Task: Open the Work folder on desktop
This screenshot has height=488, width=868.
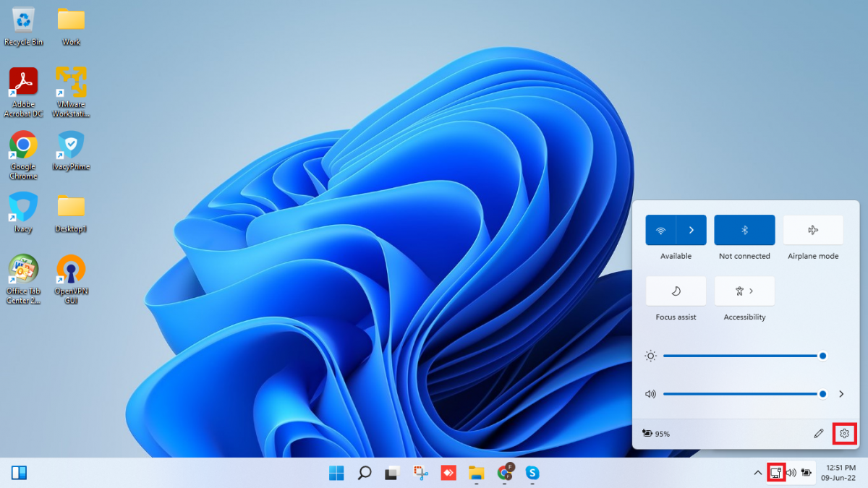Action: [71, 27]
